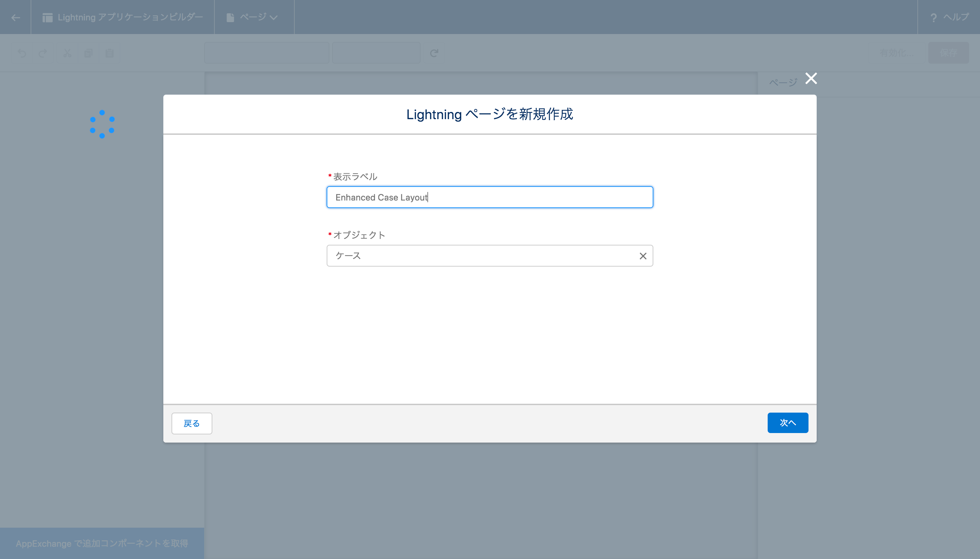Click the redo icon in toolbar
The image size is (980, 559).
coord(43,53)
